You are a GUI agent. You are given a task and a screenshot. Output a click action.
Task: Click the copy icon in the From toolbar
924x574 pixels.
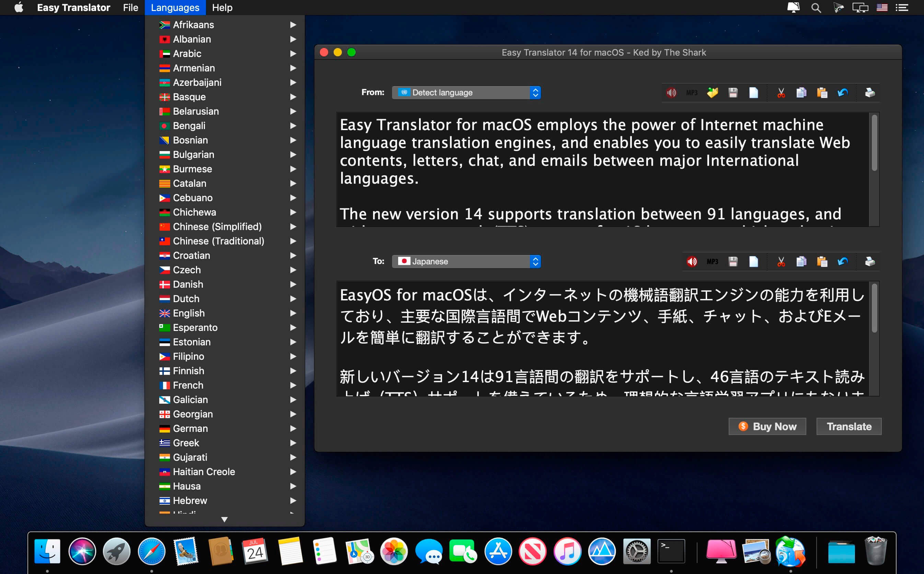coord(801,93)
